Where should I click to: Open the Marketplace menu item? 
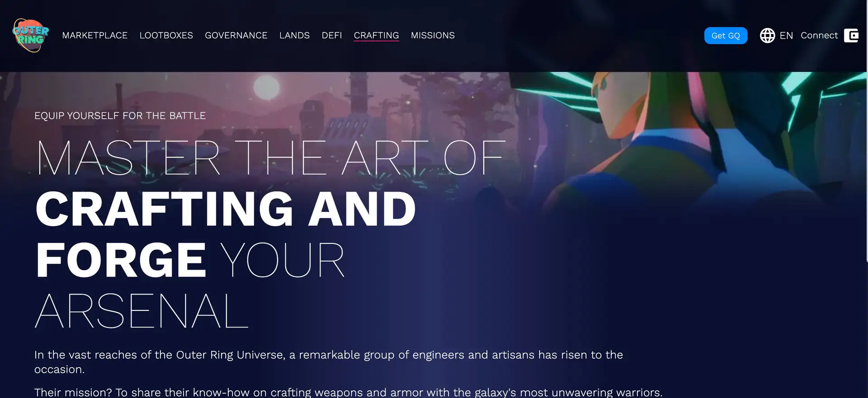pyautogui.click(x=95, y=35)
